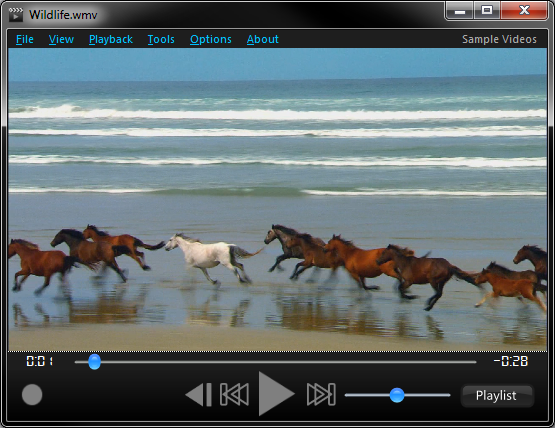The image size is (555, 428).
Task: Click the elapsed time display 0:01
Action: pos(39,361)
